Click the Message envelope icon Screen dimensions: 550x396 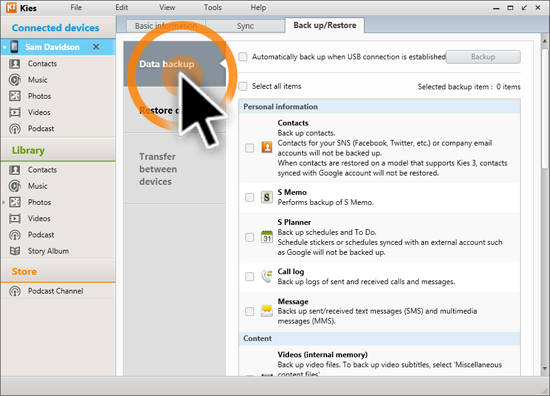click(267, 311)
